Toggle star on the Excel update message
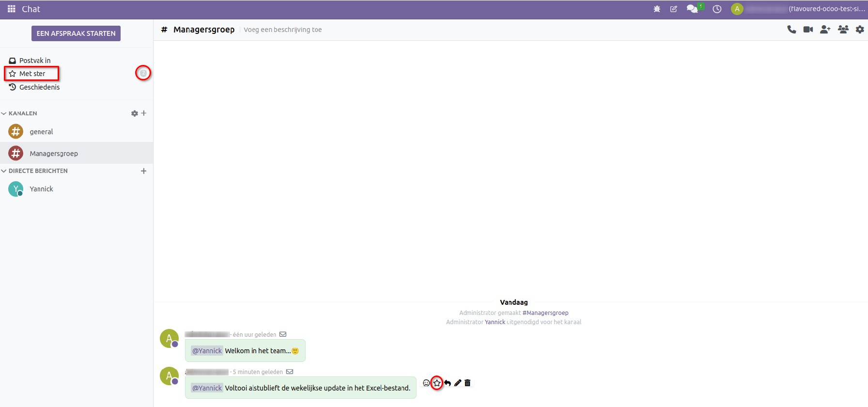Viewport: 868px width, 407px height. [x=437, y=383]
